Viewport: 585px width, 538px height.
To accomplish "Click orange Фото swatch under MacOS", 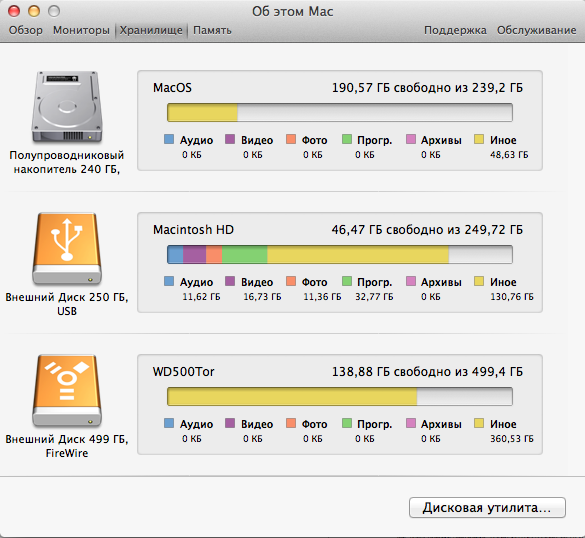I will click(291, 140).
